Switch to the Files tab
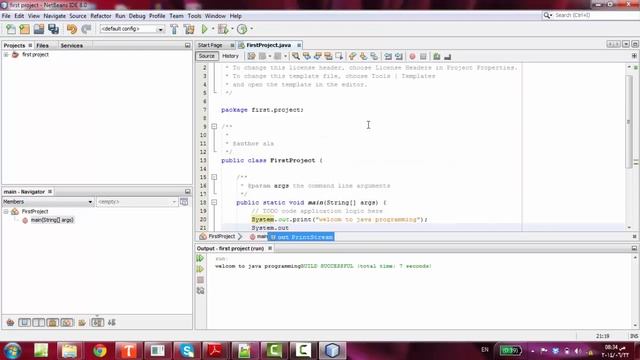The image size is (640, 360). 42,45
